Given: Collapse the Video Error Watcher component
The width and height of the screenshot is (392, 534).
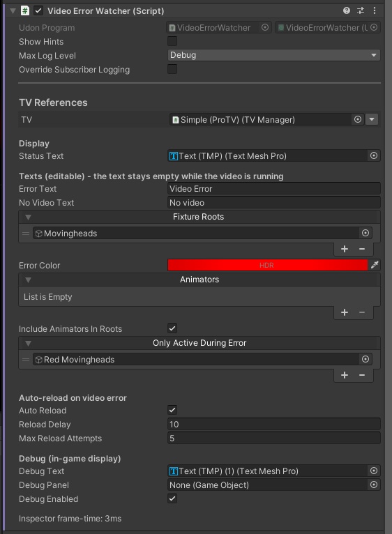Looking at the screenshot, I should (x=13, y=10).
